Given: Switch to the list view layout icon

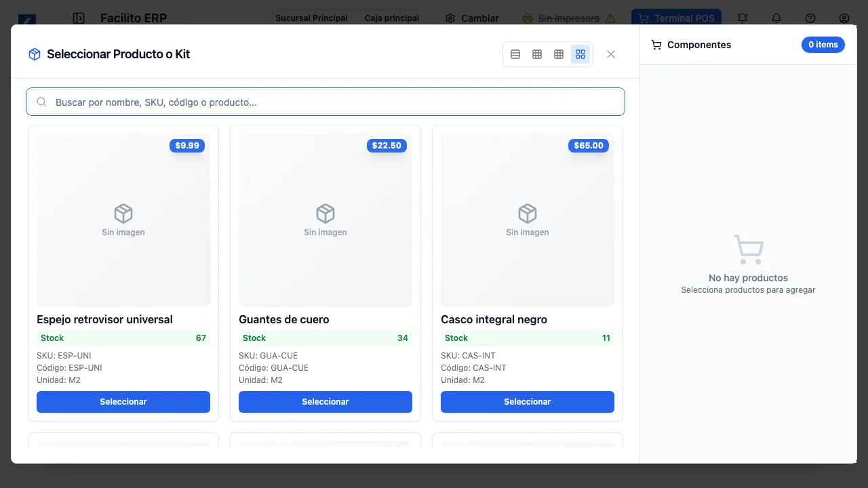Looking at the screenshot, I should click(515, 54).
